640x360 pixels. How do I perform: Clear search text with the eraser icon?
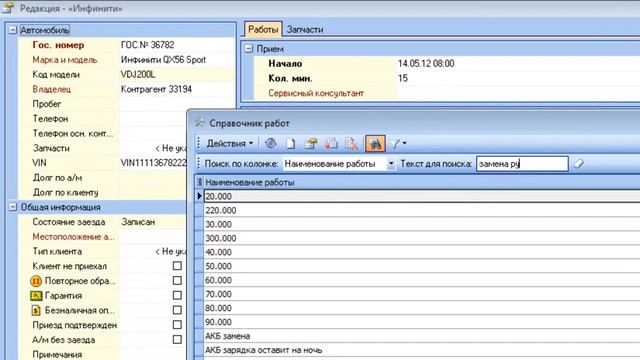(x=578, y=164)
